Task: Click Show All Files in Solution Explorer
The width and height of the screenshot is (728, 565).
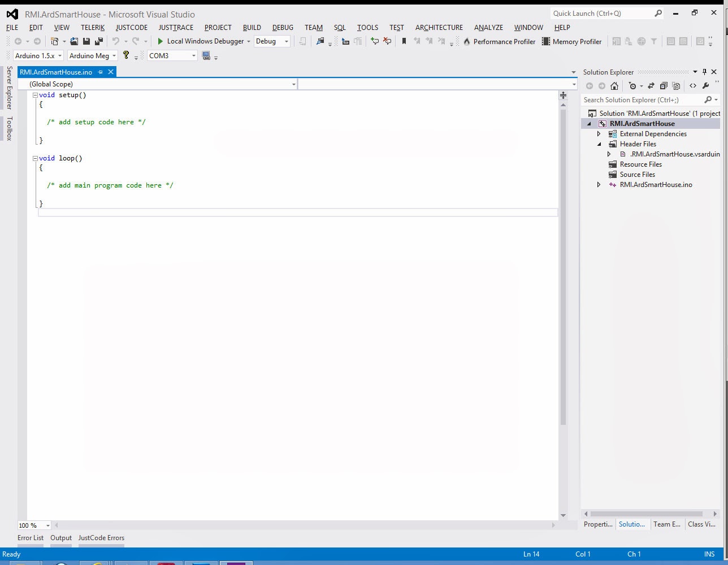Action: point(676,86)
